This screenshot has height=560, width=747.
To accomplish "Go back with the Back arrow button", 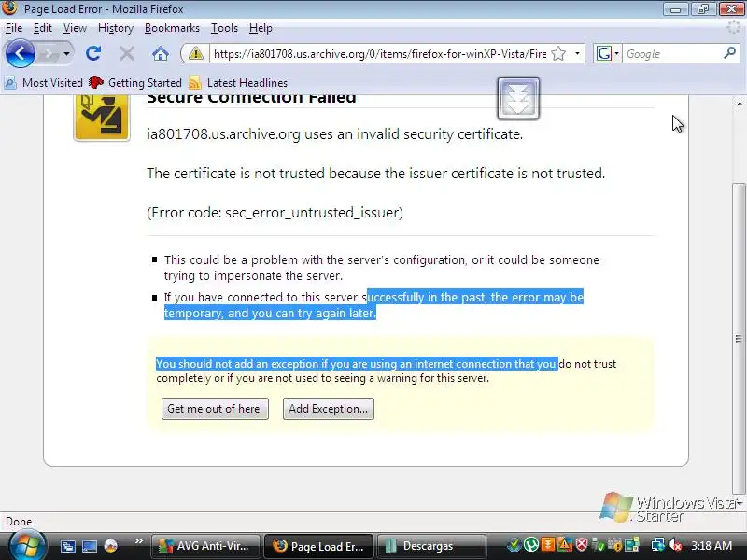I will click(20, 53).
